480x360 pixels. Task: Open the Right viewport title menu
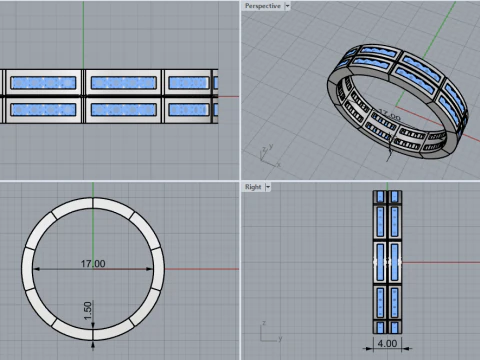tap(253, 187)
